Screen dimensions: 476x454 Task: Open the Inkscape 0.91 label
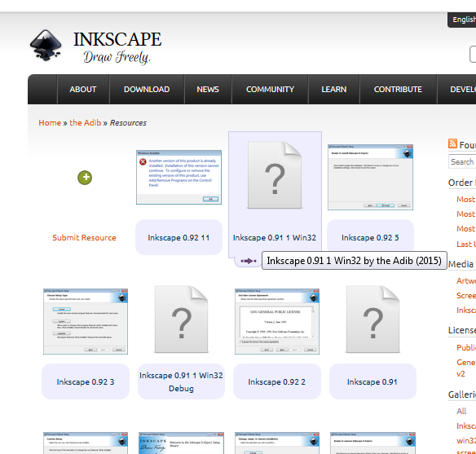click(372, 381)
